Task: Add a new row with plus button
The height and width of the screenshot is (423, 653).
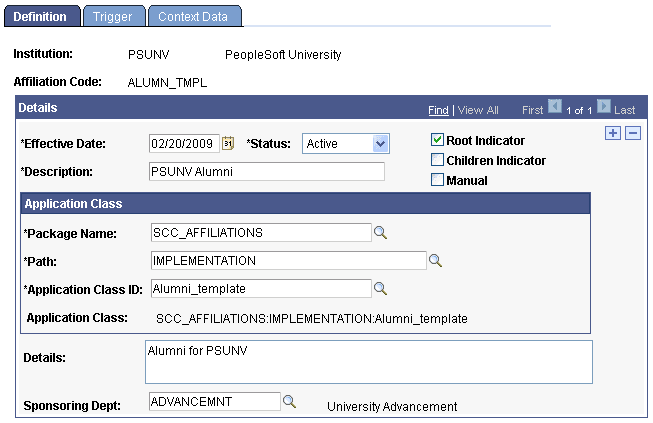Action: pyautogui.click(x=614, y=134)
